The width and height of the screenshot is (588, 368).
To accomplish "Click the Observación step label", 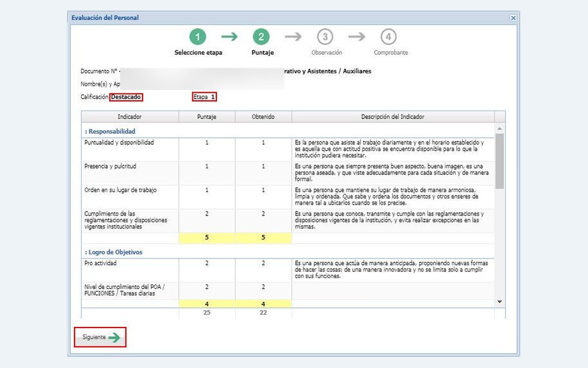I will [326, 53].
